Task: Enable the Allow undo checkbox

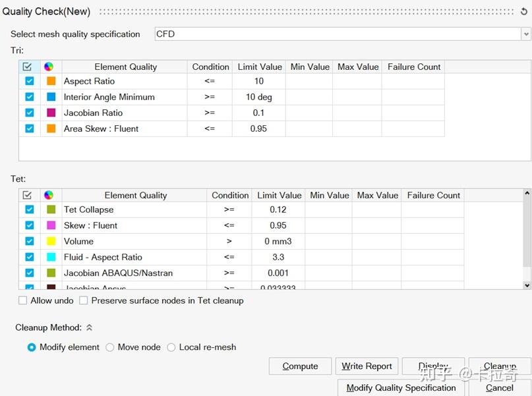Action: [23, 300]
